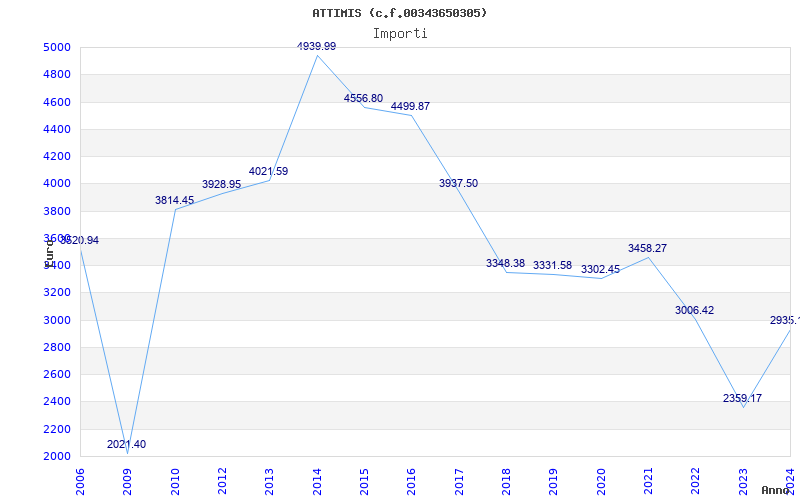Click x-axis year label 2015
This screenshot has height=500, width=800.
coord(364,482)
